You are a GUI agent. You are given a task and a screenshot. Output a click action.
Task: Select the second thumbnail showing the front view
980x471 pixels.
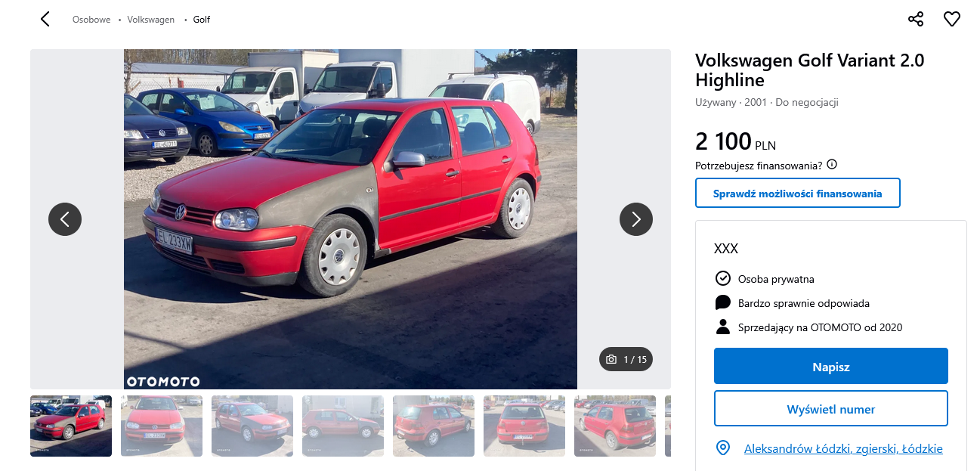[x=162, y=426]
